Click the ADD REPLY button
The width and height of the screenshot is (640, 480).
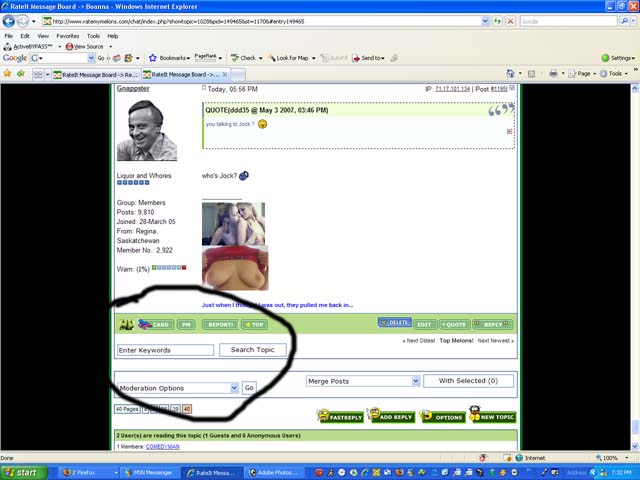(x=390, y=416)
